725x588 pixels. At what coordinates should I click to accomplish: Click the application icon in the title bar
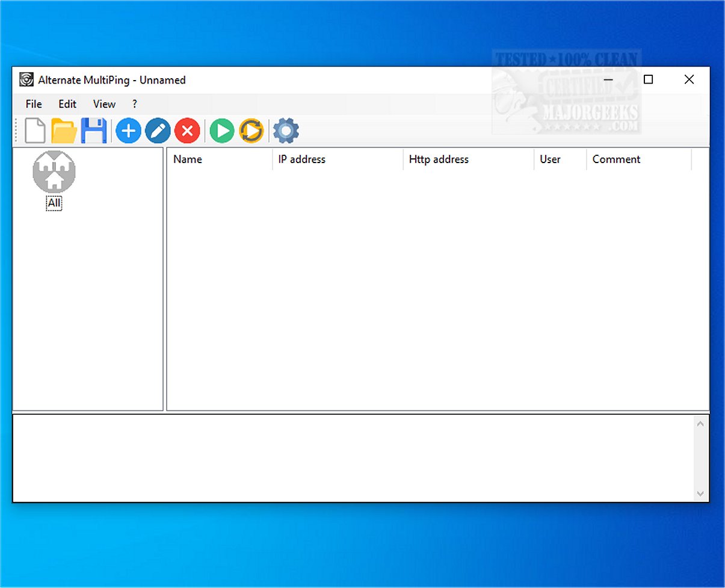click(x=26, y=79)
